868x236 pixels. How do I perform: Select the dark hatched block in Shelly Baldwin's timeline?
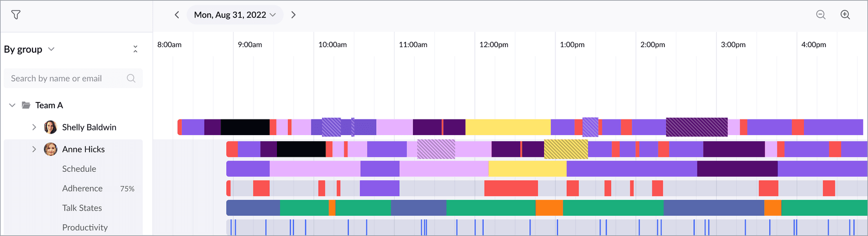[696, 127]
